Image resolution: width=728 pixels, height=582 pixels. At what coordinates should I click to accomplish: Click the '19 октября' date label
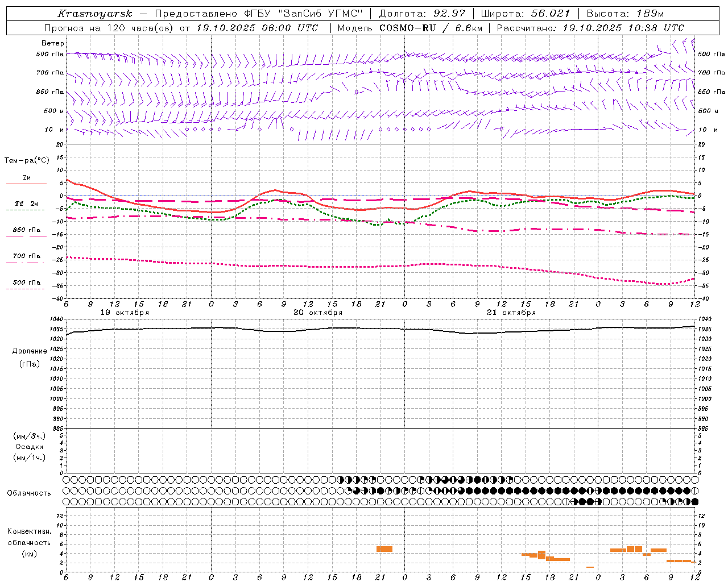[x=125, y=313]
